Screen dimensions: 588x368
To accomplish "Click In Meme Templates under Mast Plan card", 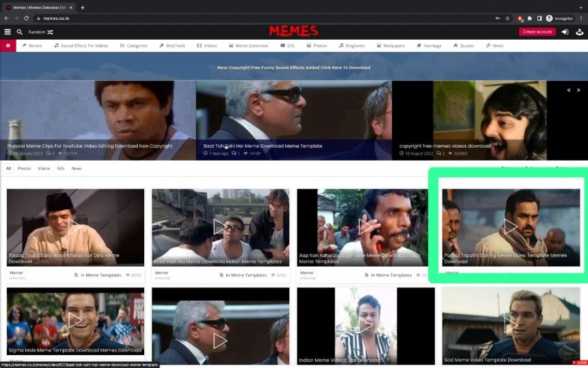I will (246, 275).
